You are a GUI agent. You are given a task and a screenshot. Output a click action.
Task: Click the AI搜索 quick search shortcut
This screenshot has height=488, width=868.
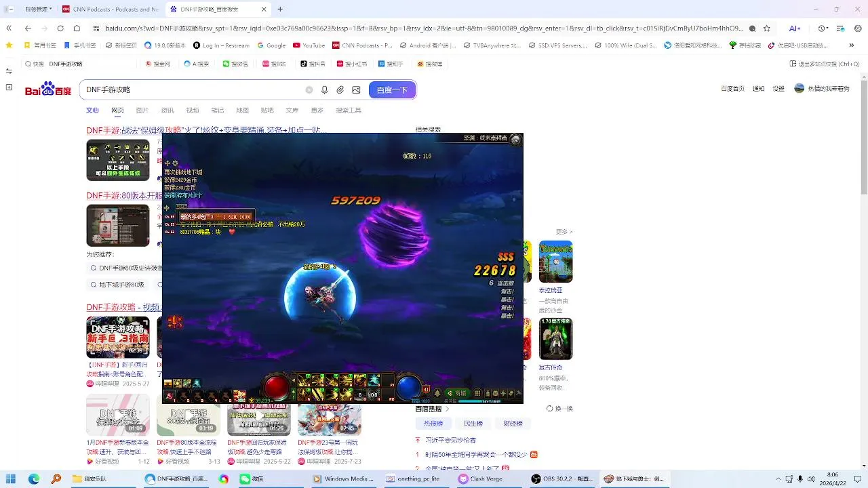pos(196,64)
